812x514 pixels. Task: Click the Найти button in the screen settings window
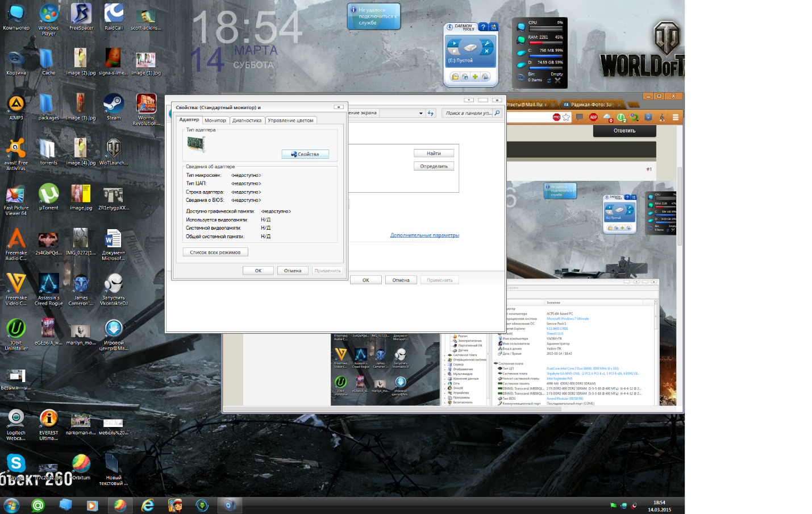coord(434,154)
